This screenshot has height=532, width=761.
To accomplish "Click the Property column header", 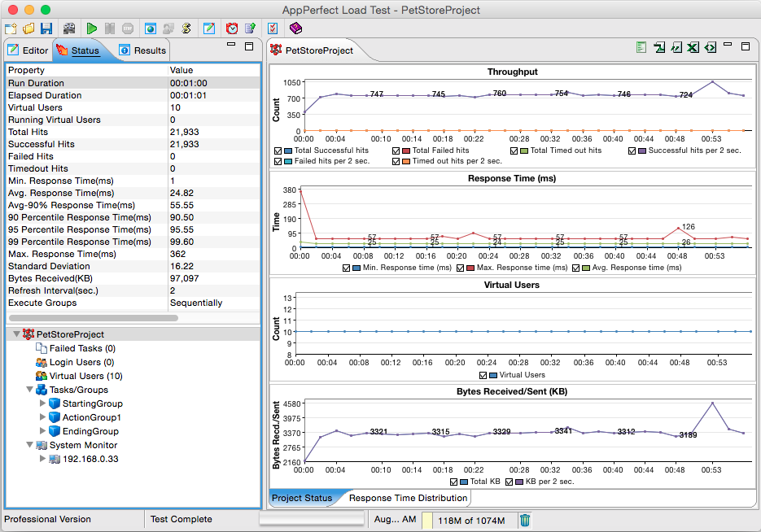I will click(87, 70).
